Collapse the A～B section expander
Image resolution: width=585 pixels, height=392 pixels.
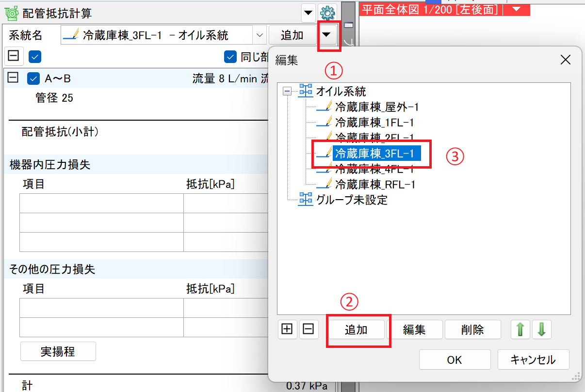coord(14,78)
